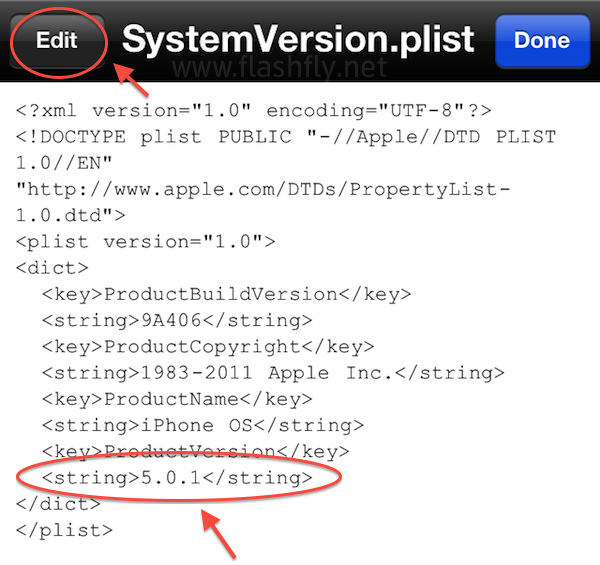
Task: Click the iPhone OS string value
Action: pos(203,425)
